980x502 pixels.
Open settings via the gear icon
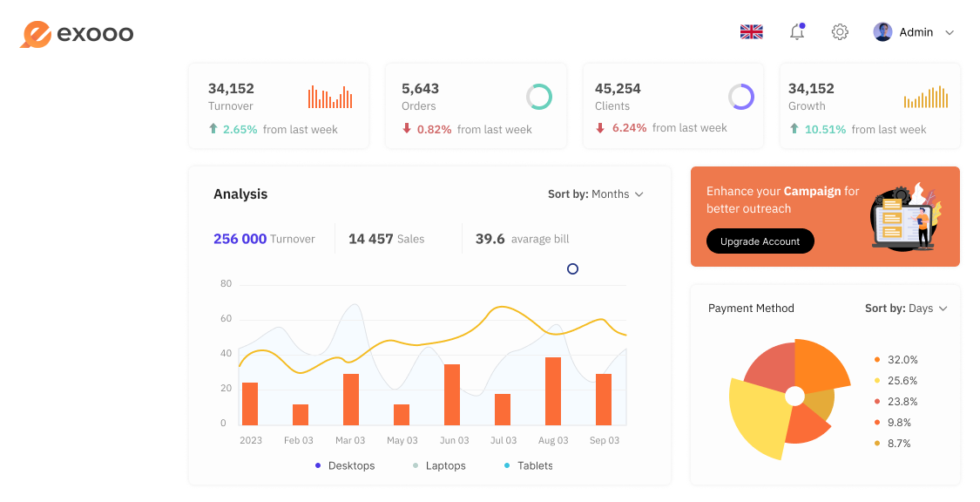840,32
